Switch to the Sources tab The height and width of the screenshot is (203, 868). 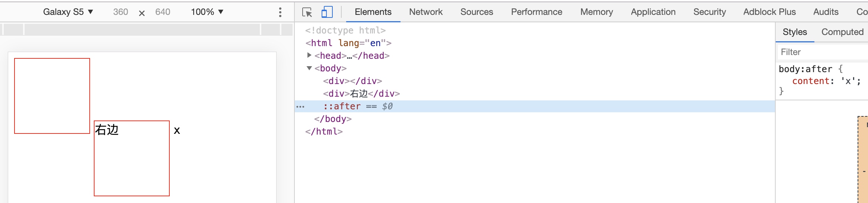pos(476,12)
